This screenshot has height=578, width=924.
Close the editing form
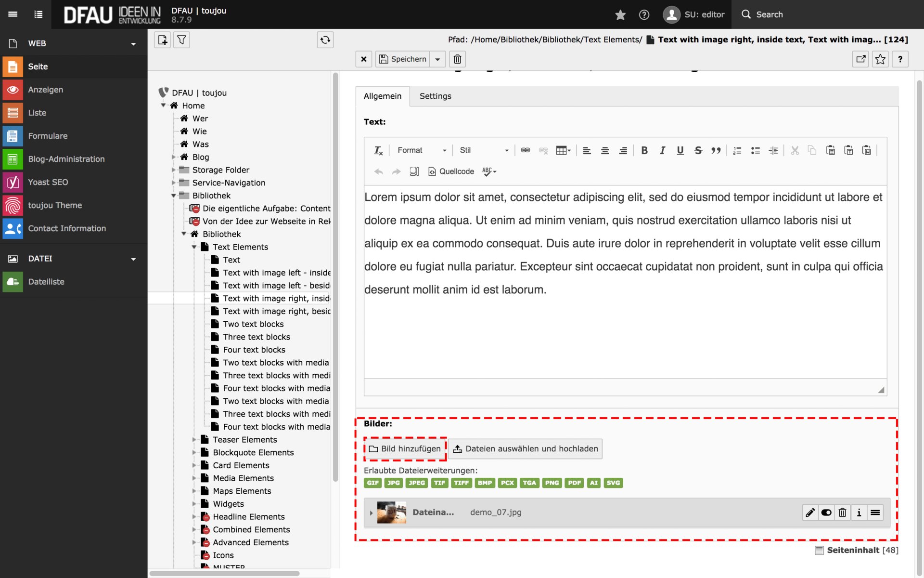[364, 59]
